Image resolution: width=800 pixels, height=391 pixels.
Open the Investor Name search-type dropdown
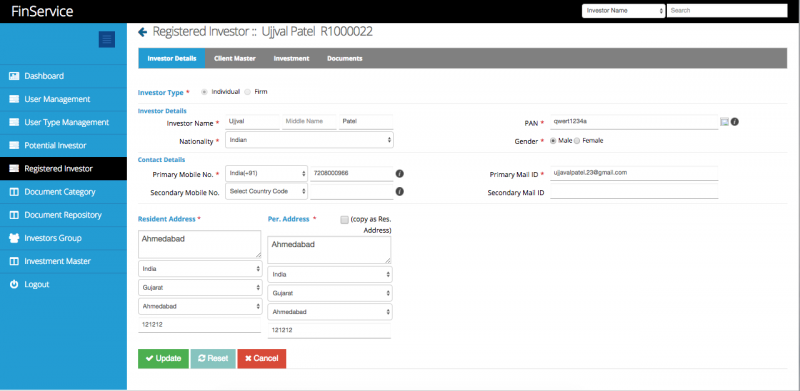tap(623, 11)
